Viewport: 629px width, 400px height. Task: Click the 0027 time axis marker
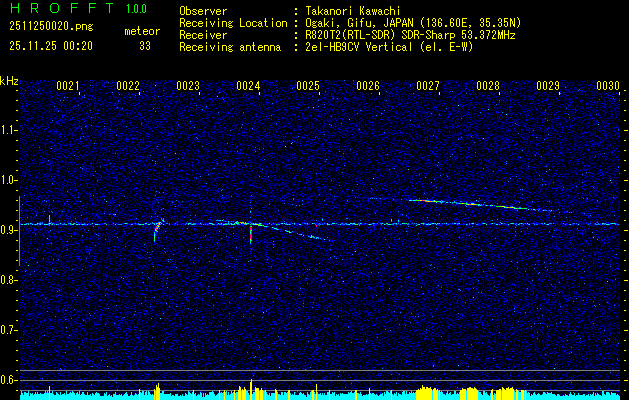pyautogui.click(x=428, y=86)
